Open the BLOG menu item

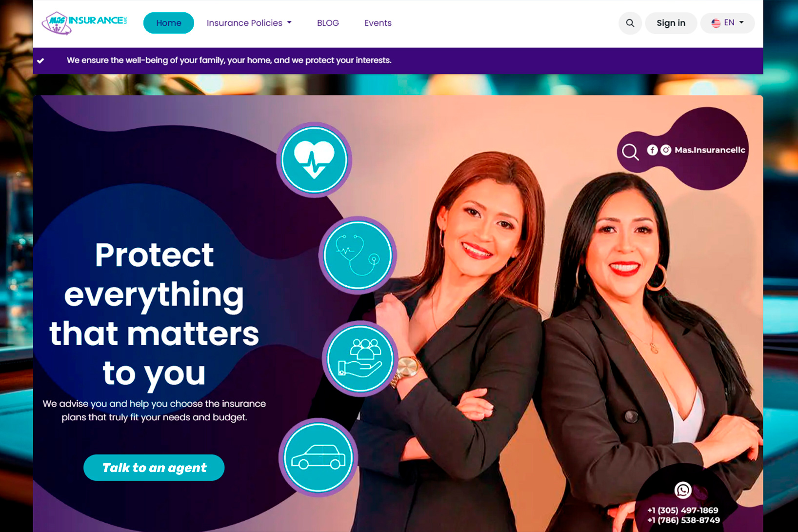point(328,23)
